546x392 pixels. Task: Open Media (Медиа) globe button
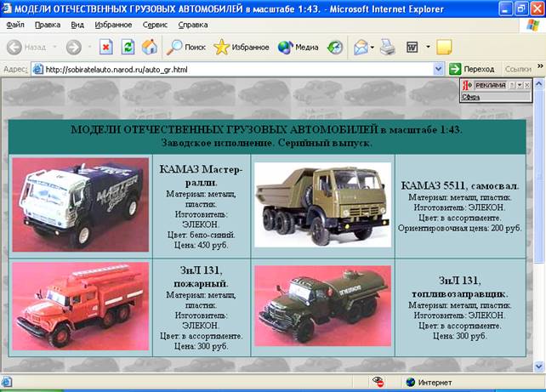click(298, 47)
